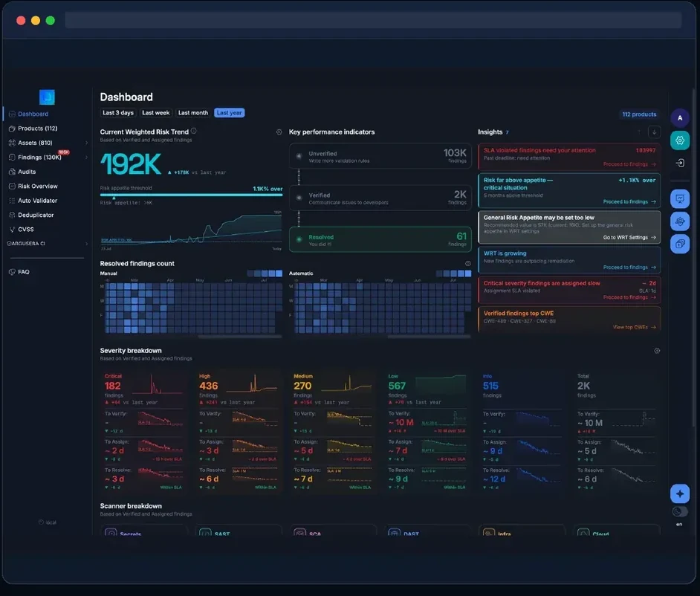Select the Last week range
This screenshot has height=596, width=700.
[x=155, y=113]
